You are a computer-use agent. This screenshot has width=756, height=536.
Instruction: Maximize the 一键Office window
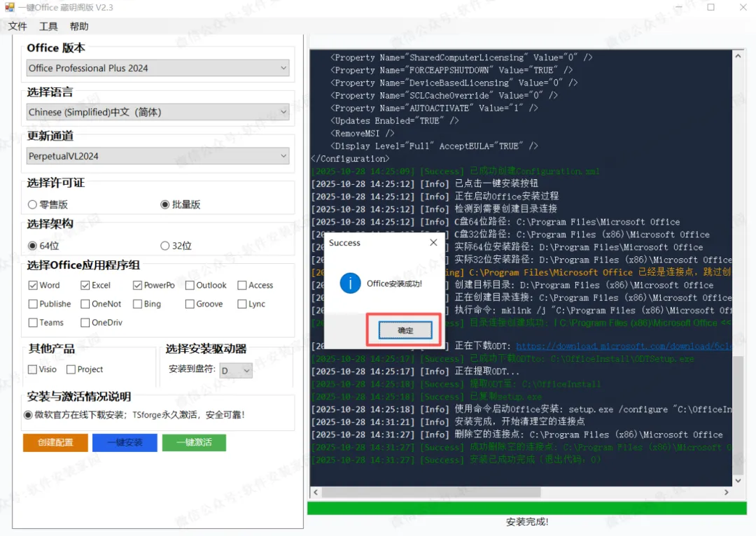[x=710, y=7]
